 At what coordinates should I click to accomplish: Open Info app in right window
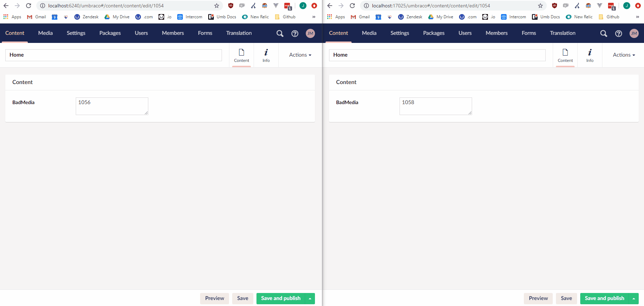(590, 55)
